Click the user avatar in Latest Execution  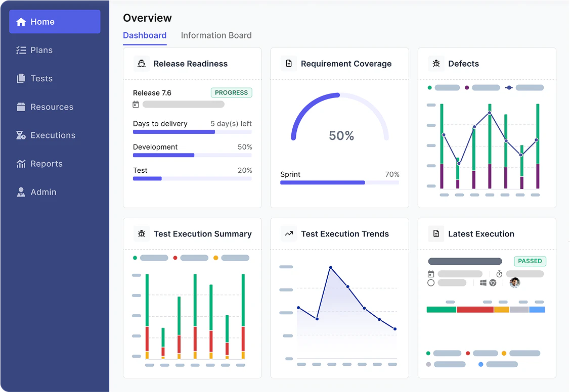pos(515,282)
